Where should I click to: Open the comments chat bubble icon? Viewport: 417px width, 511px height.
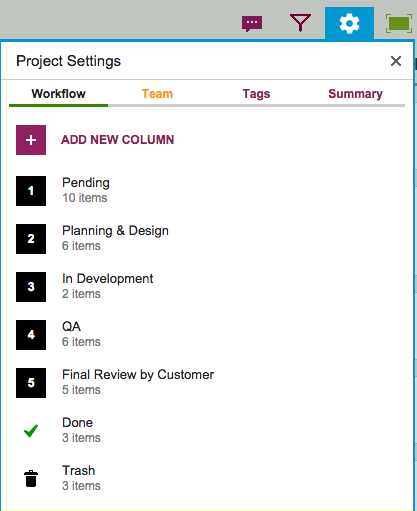click(252, 24)
